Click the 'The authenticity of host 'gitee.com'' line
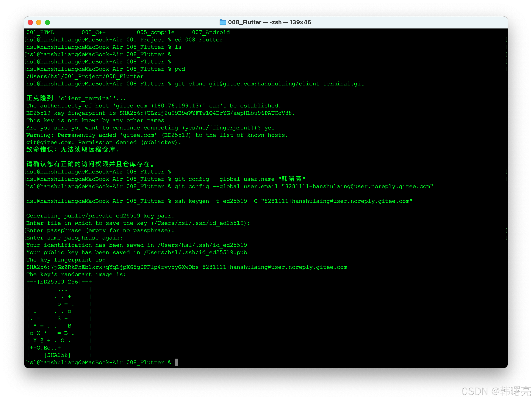 [x=154, y=106]
